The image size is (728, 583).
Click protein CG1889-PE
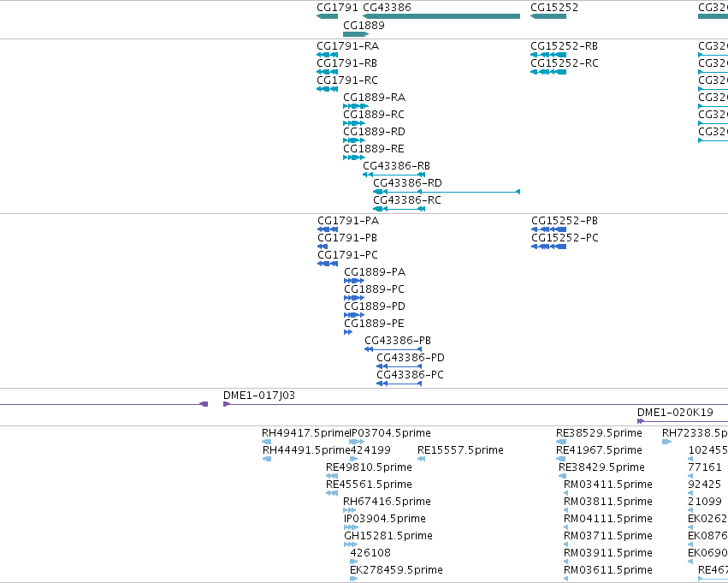click(x=374, y=324)
